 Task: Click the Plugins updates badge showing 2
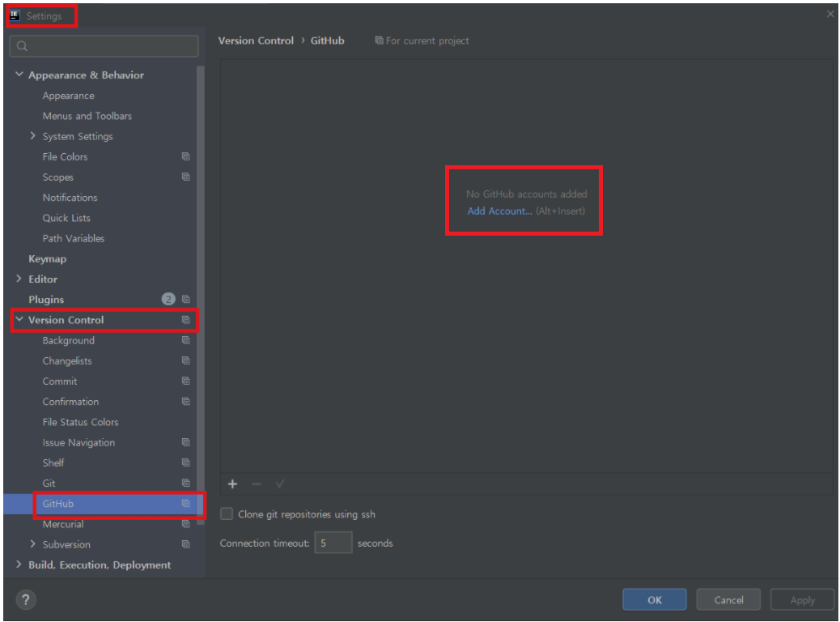(x=168, y=299)
